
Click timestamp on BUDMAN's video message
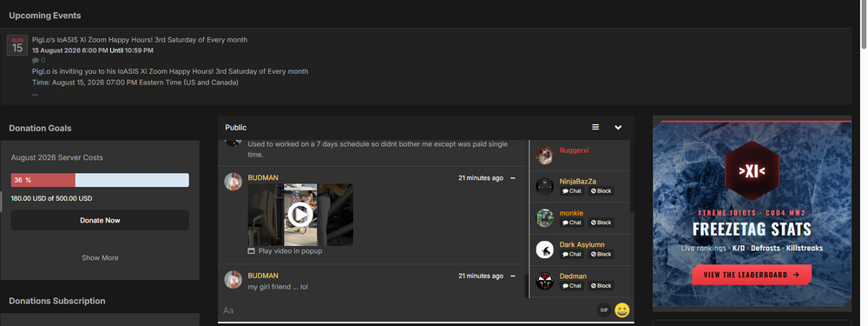481,178
